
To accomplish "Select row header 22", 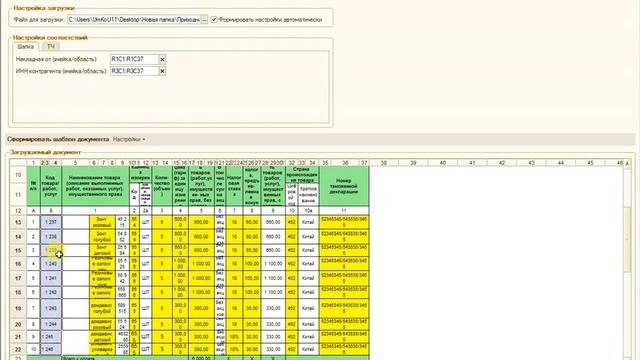I will point(18,349).
